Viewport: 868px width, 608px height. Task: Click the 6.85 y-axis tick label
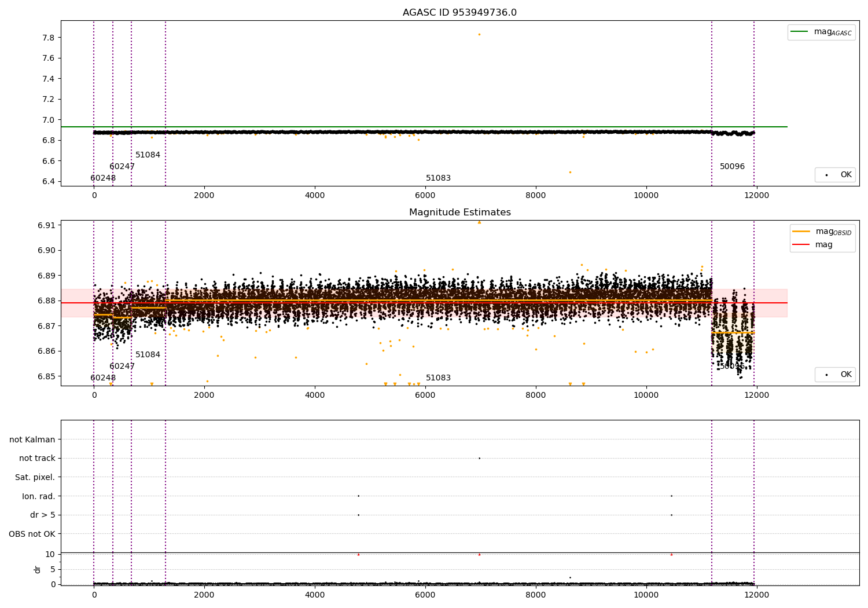point(46,376)
